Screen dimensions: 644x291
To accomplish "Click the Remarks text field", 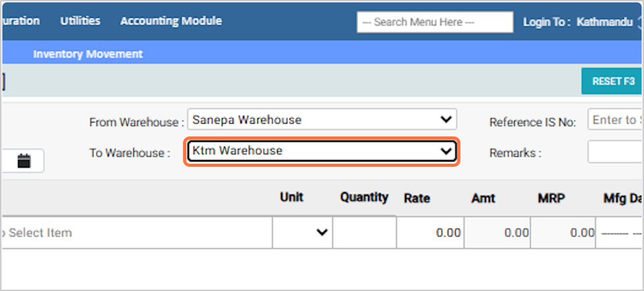I will point(615,152).
